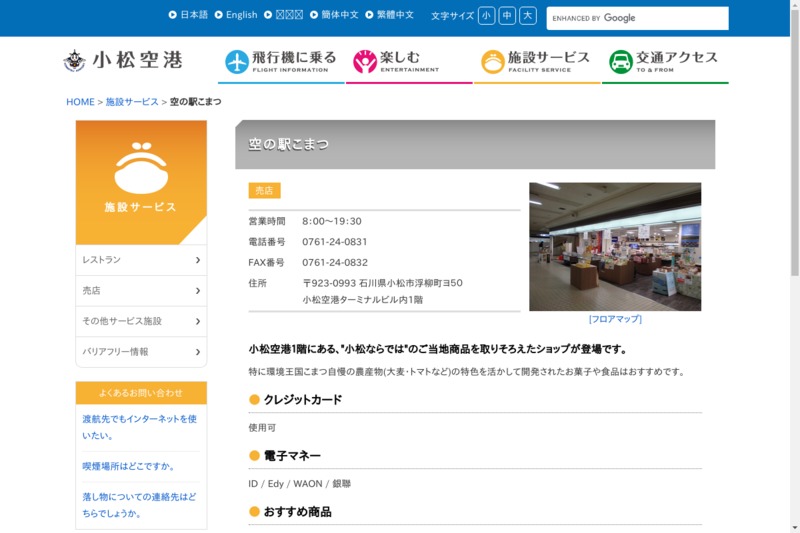Click the white purse icon in sidebar
This screenshot has height=533, width=800.
coord(141,168)
